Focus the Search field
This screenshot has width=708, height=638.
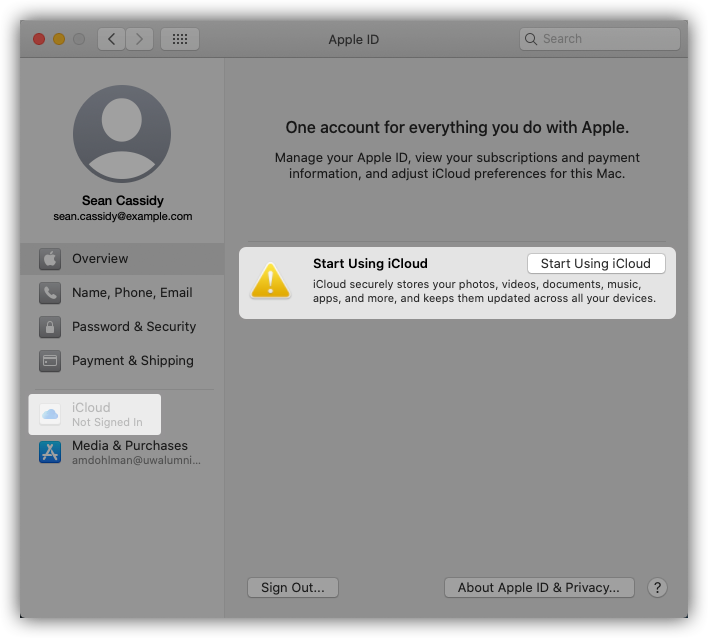[x=600, y=39]
